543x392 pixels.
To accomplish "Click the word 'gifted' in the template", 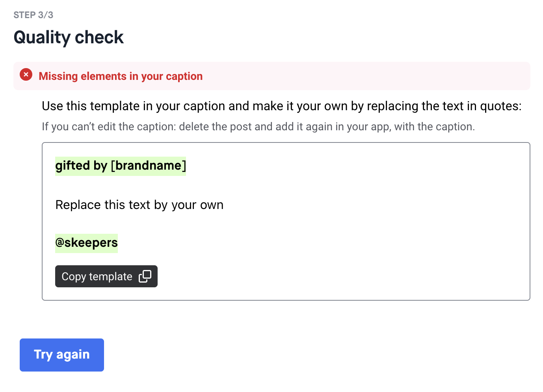I will pos(73,166).
